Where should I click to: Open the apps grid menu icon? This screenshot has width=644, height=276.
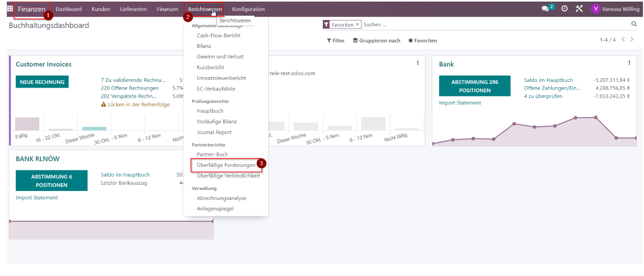[x=9, y=8]
